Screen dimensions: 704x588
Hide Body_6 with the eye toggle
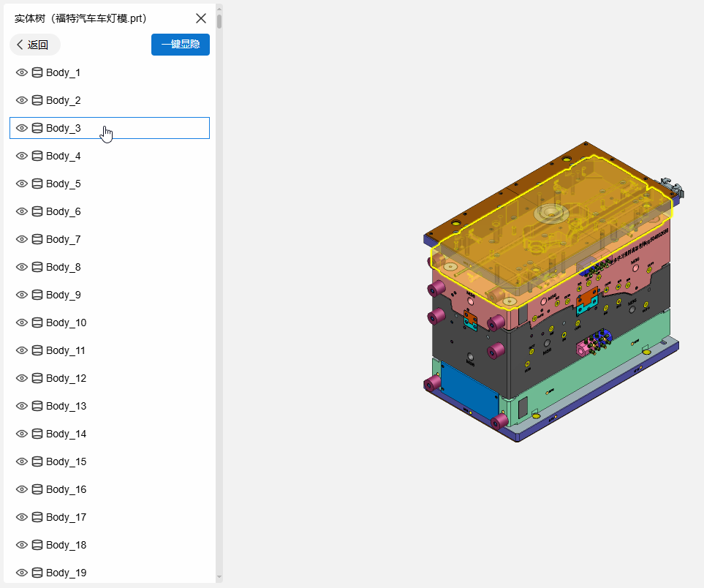point(22,211)
